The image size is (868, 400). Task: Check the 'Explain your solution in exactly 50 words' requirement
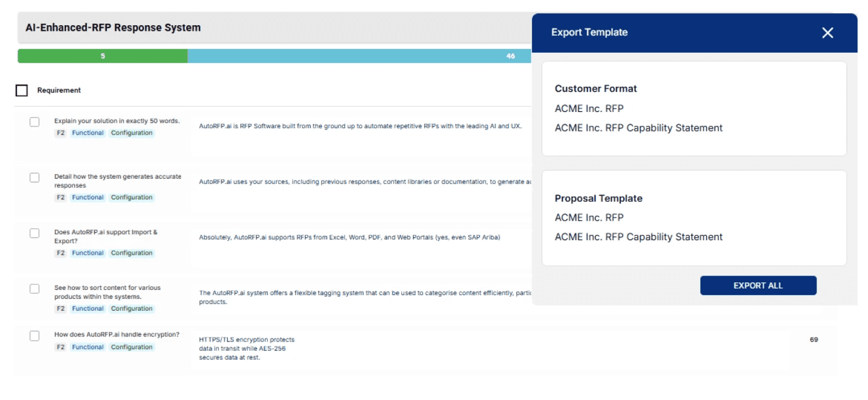36,122
